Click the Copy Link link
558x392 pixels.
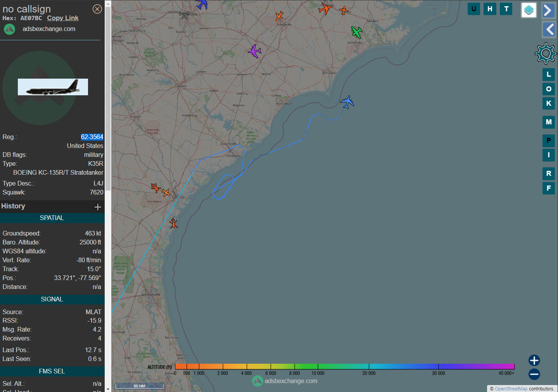[x=63, y=18]
